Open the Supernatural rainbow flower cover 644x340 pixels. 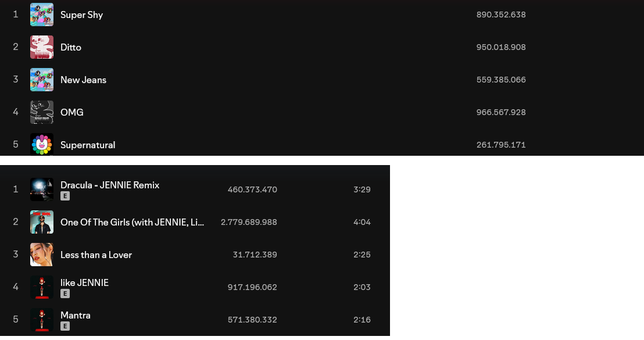click(41, 144)
